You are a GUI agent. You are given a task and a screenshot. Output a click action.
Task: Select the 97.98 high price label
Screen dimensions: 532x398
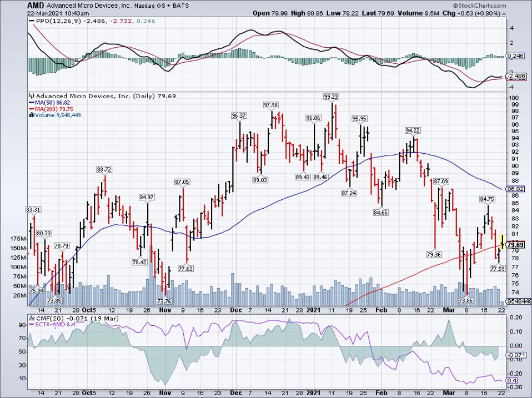270,105
